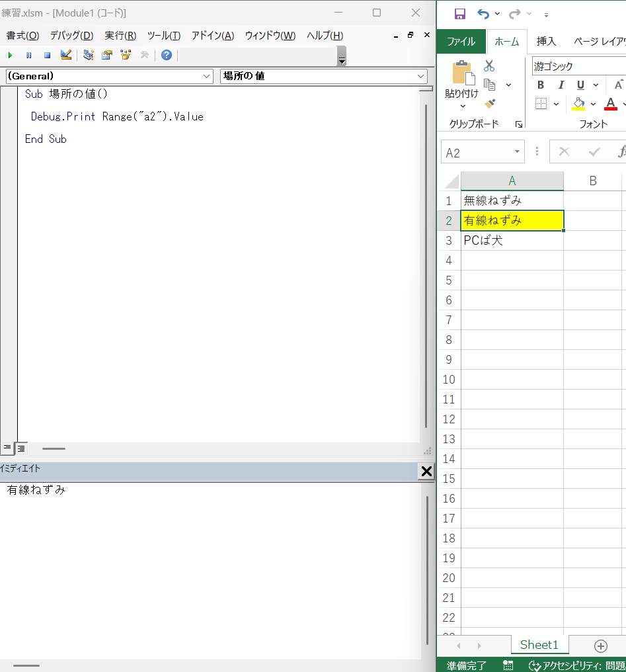
Task: Toggle Bold formatting
Action: coord(541,85)
